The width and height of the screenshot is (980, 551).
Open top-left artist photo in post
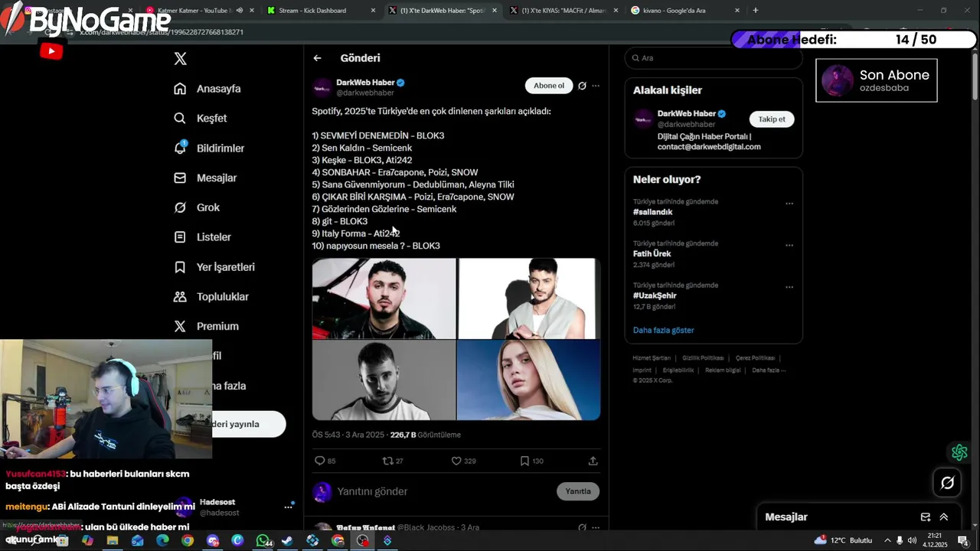[x=384, y=298]
